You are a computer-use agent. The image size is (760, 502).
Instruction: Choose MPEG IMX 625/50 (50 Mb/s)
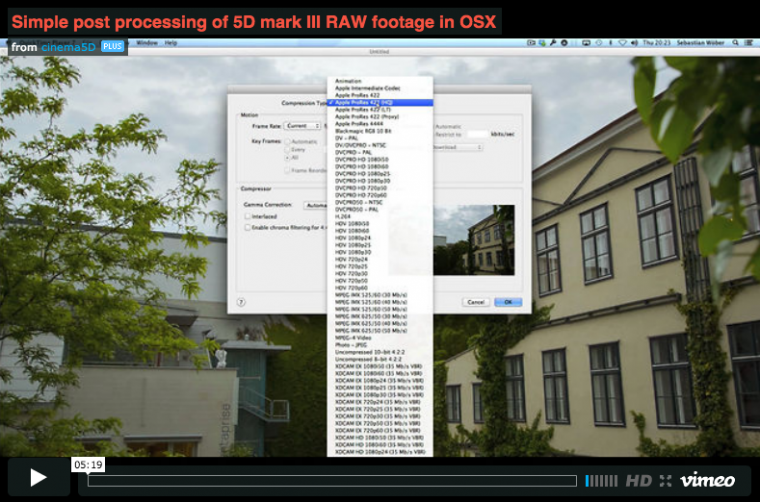(380, 330)
